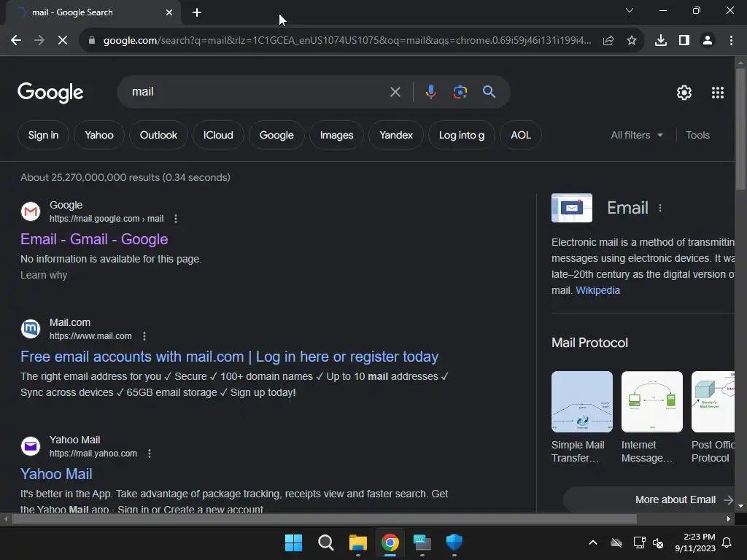Search by image with Google Lens
The height and width of the screenshot is (560, 747).
(460, 92)
